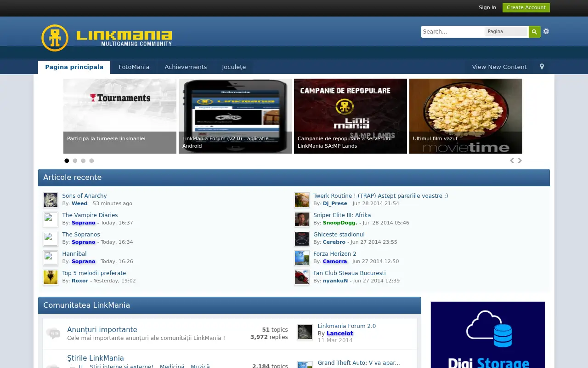Go to previous carousel slide arrow
The width and height of the screenshot is (588, 368).
[512, 161]
